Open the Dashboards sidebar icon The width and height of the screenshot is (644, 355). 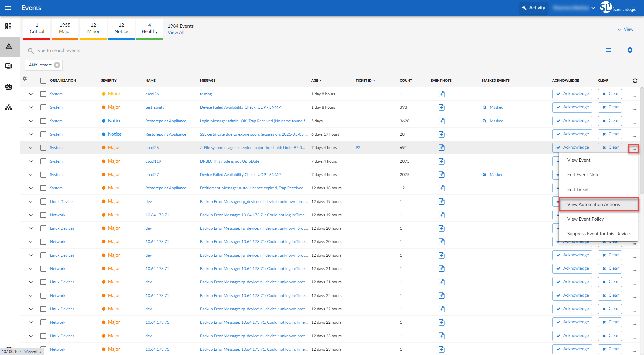tap(9, 26)
